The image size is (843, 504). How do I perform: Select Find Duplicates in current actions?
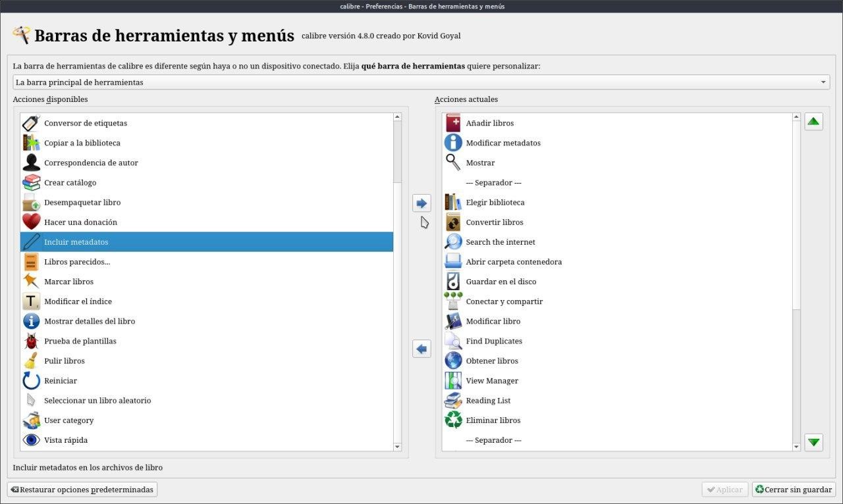(617, 341)
